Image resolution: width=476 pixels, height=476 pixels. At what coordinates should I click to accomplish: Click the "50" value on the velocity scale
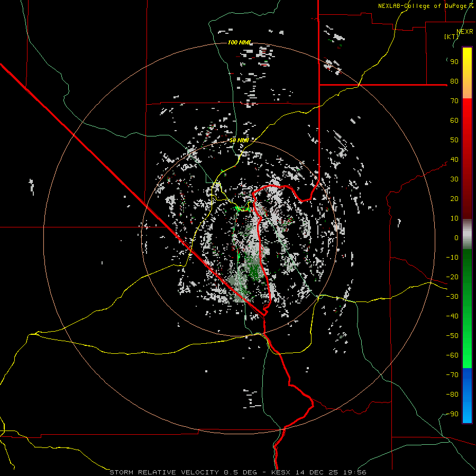pos(454,140)
